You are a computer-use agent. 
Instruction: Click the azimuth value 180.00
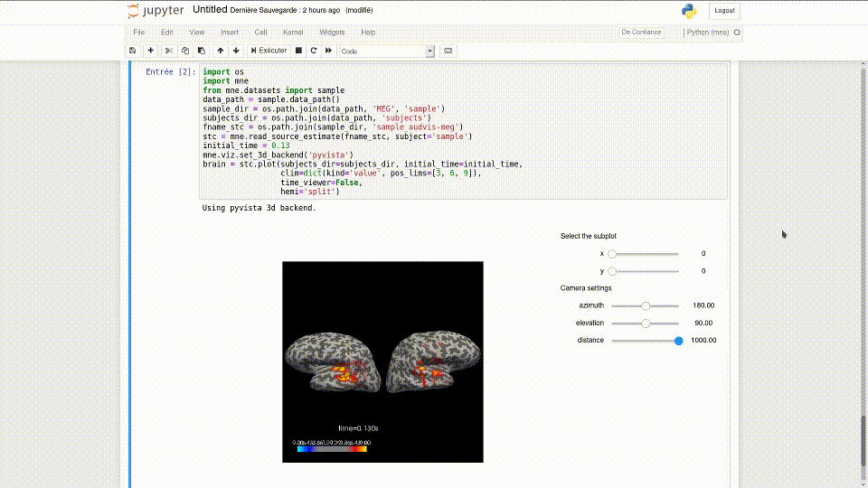(x=703, y=305)
